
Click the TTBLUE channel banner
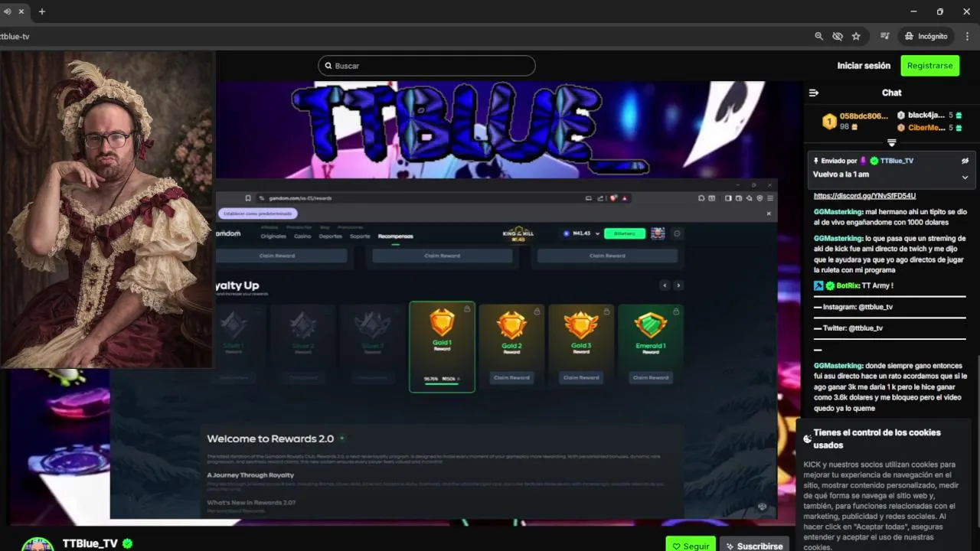(470, 129)
